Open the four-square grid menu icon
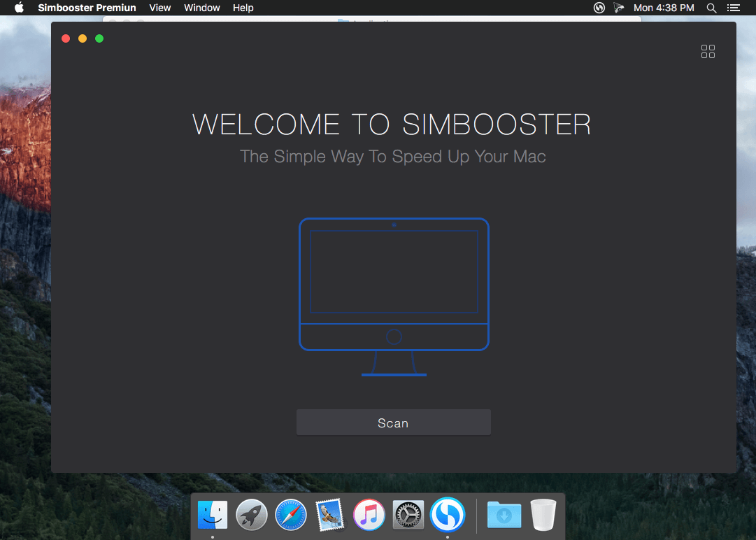The width and height of the screenshot is (756, 540). coord(708,52)
